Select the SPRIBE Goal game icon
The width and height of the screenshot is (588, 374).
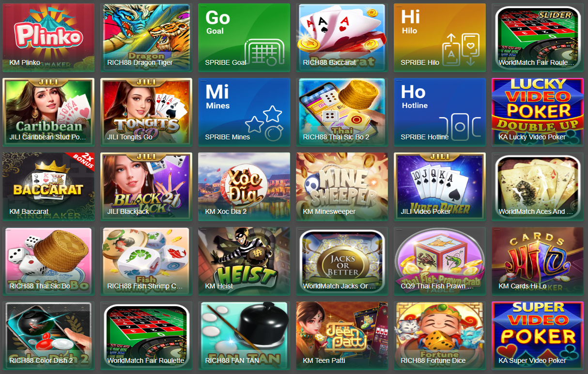point(244,38)
